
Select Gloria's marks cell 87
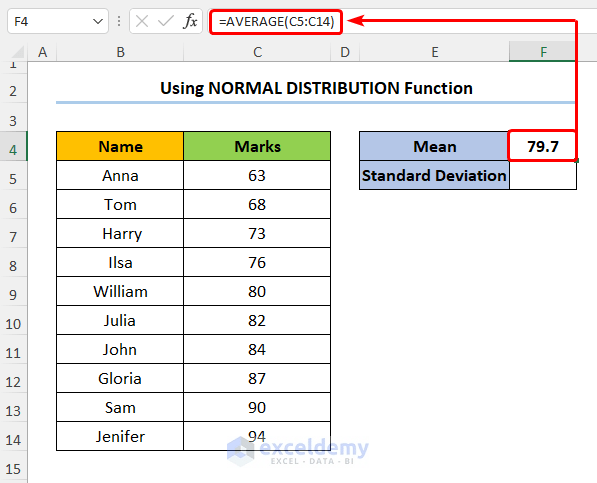257,378
